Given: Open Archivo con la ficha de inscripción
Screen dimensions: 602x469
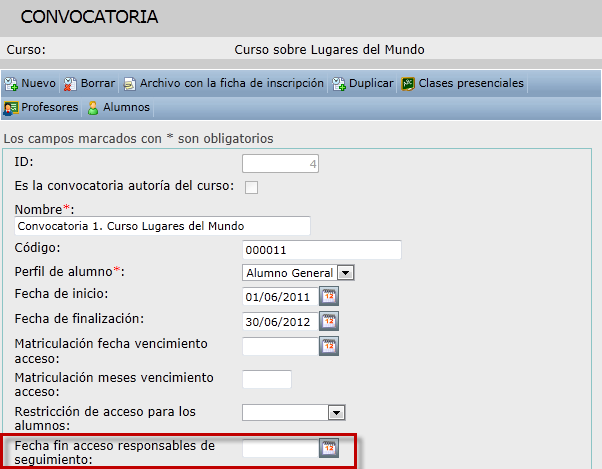Looking at the screenshot, I should click(232, 83).
